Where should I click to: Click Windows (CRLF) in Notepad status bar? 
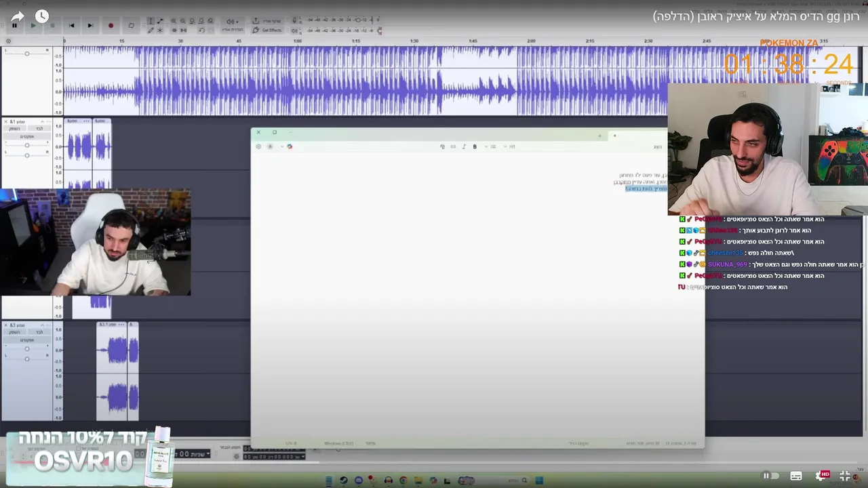[x=338, y=443]
